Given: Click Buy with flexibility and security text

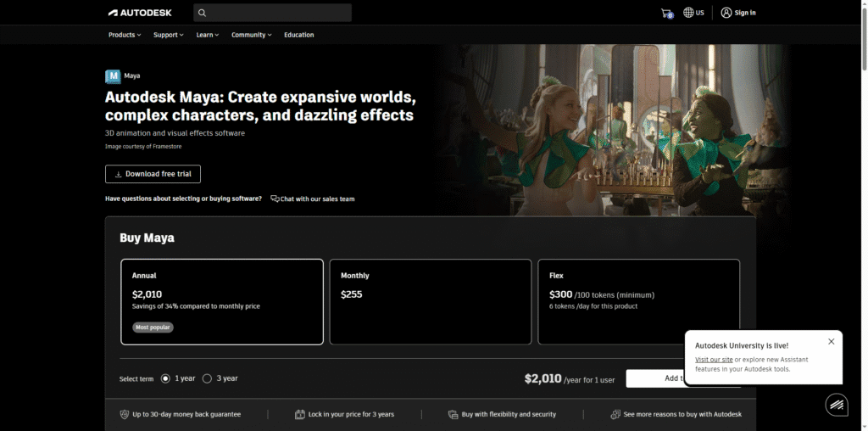Looking at the screenshot, I should click(509, 414).
